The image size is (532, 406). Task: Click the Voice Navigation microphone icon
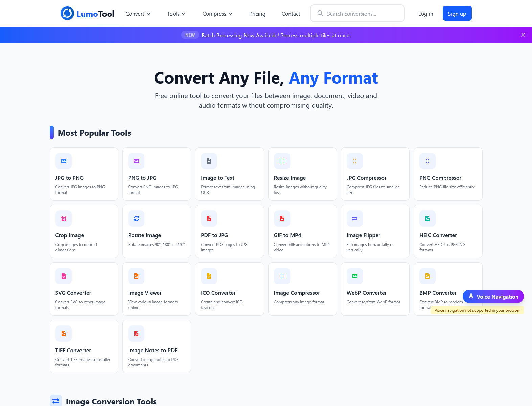tap(471, 297)
